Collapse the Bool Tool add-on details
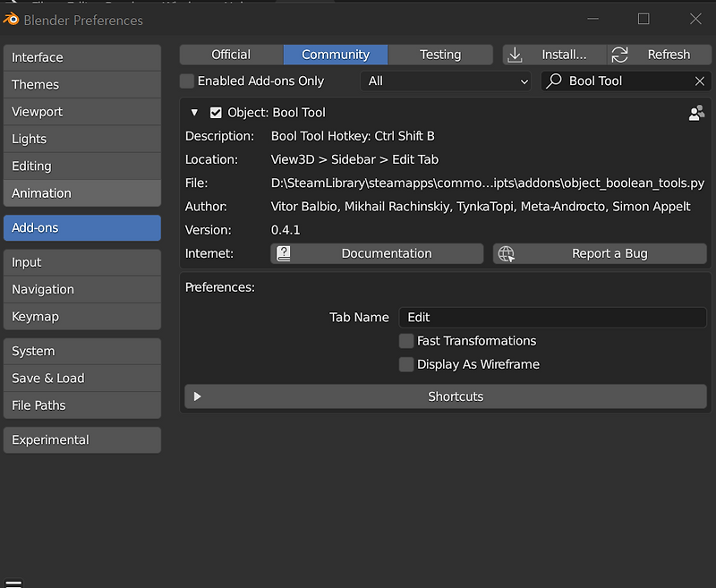This screenshot has height=588, width=716. (x=194, y=112)
